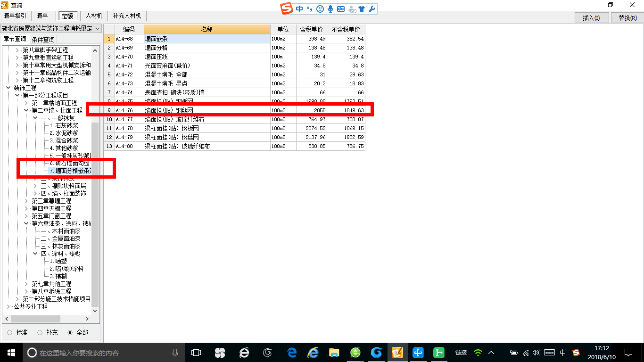This screenshot has width=644, height=362.
Task: Toggle Chinese/English mode on Sogou bar
Action: tap(300, 9)
